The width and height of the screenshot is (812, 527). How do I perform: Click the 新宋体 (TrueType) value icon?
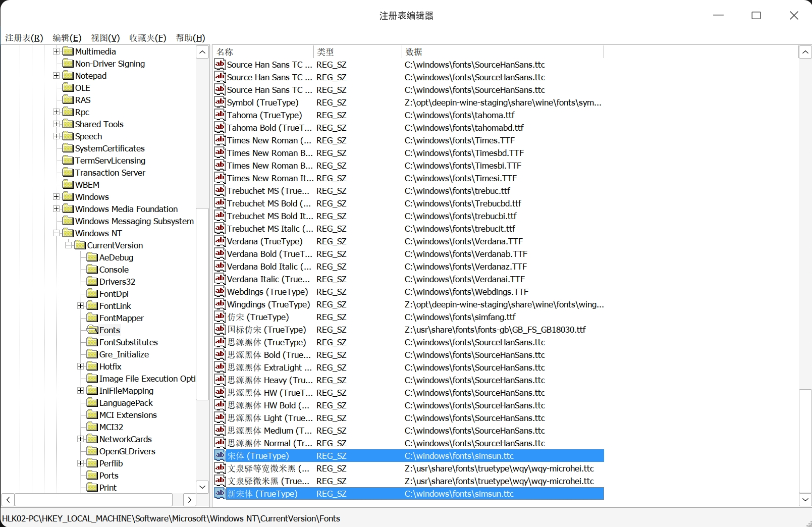(x=220, y=493)
